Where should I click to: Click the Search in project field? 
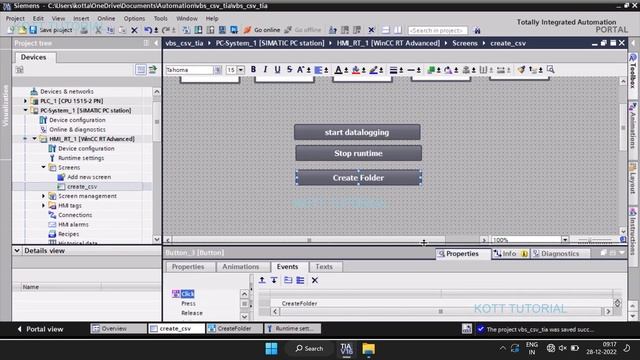[438, 30]
